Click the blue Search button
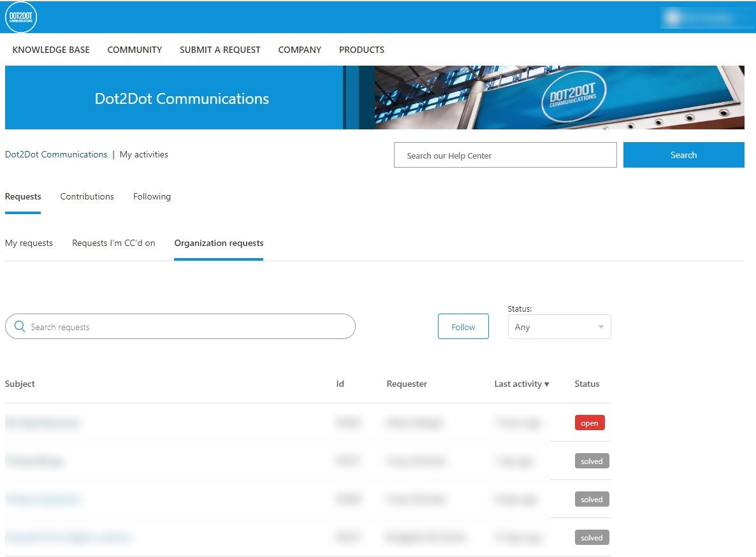 [684, 155]
